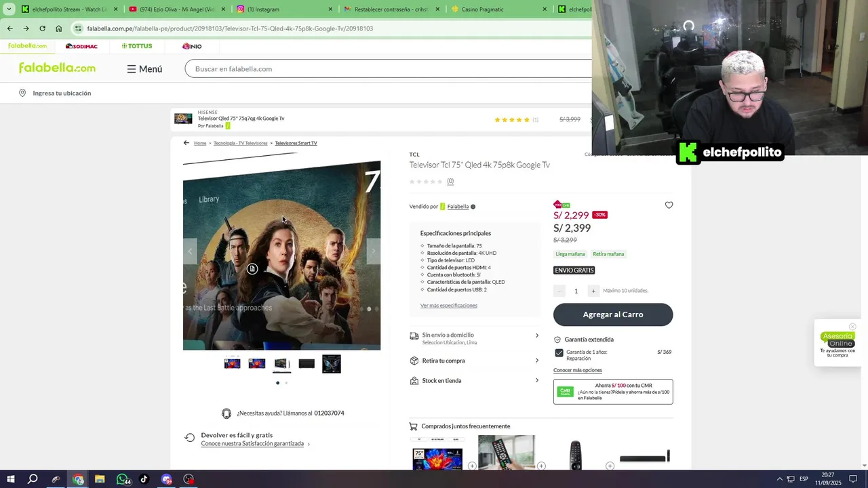Open File Explorer from the taskbar
The image size is (868, 488).
(x=100, y=479)
